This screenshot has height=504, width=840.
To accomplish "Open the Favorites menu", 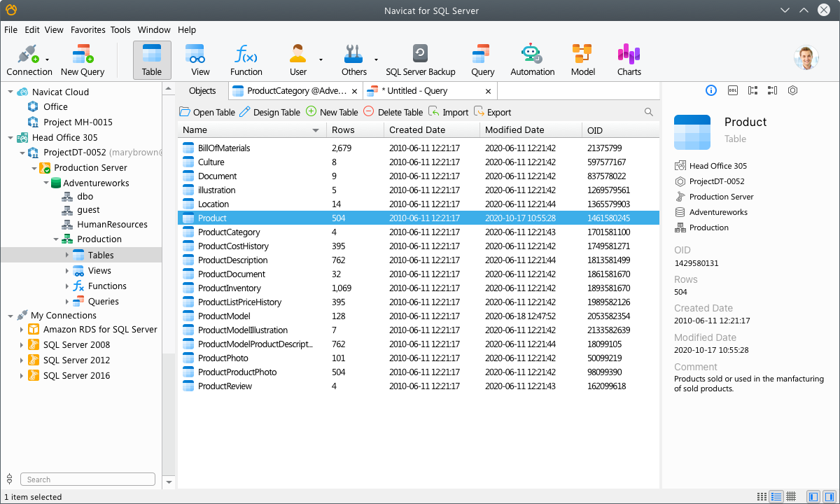I will (x=87, y=30).
